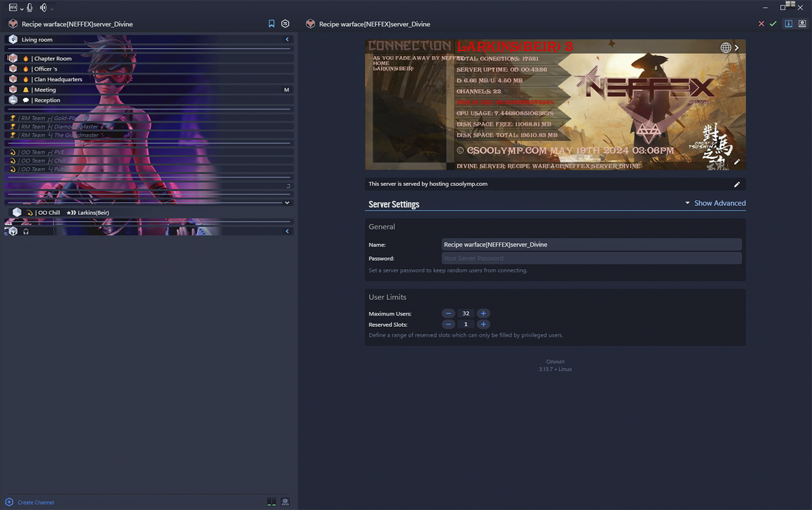This screenshot has height=510, width=812.
Task: Select RM Team Gold-Platinum channel
Action: (x=149, y=118)
